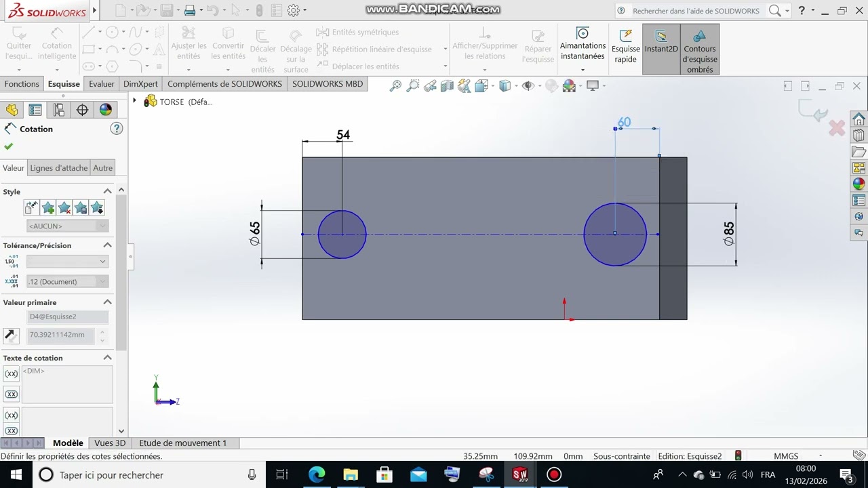
Task: Open Microsoft Edge from taskbar
Action: point(317,474)
